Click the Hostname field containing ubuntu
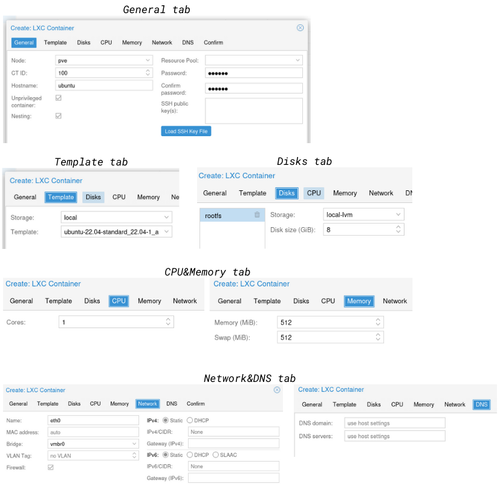The image size is (500, 490). tap(104, 85)
